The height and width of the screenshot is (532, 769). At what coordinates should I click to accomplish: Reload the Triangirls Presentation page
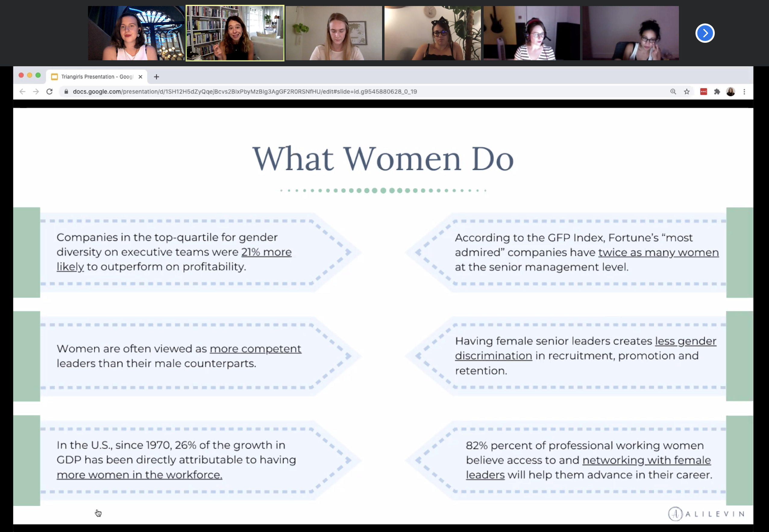point(50,92)
